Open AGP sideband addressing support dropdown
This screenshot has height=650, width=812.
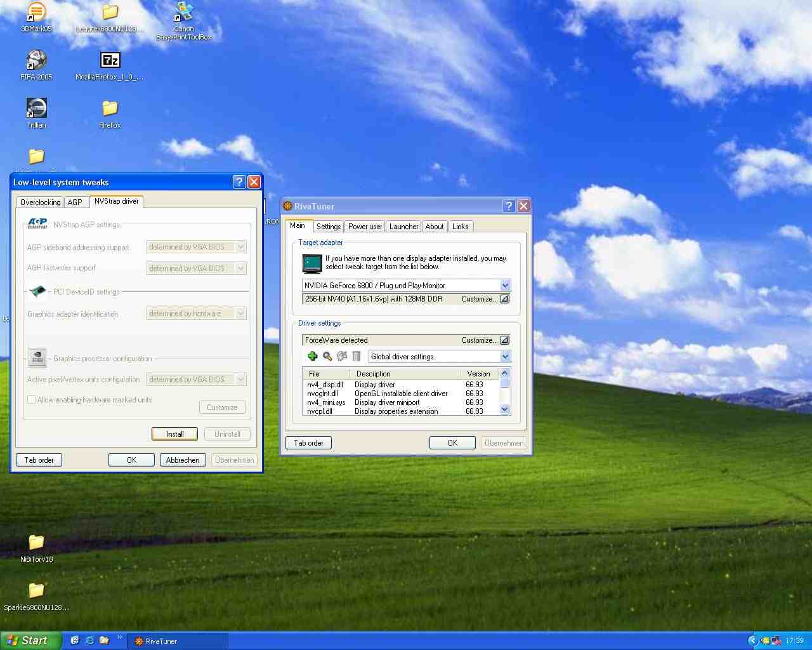tap(241, 247)
